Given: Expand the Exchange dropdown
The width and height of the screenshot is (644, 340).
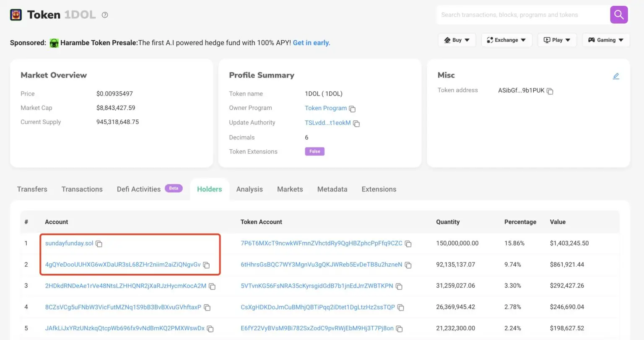Looking at the screenshot, I should coord(506,40).
